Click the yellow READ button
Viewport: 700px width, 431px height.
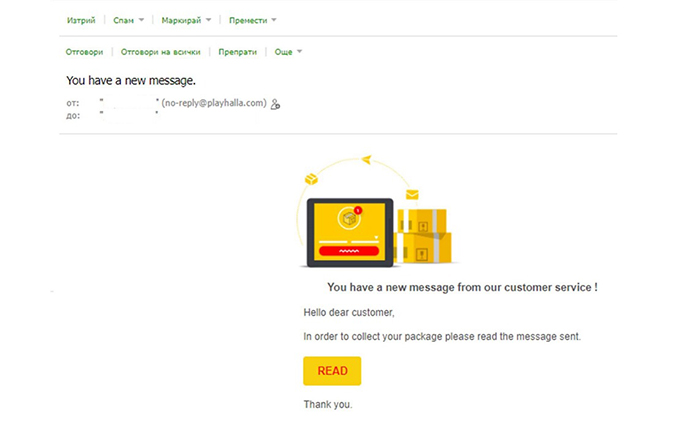point(332,371)
